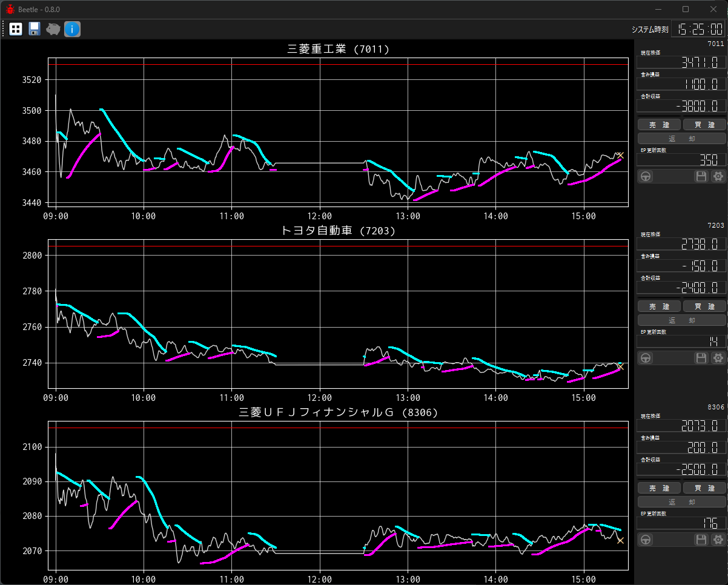Click the blue floppy disk save icon
The width and height of the screenshot is (728, 585).
pyautogui.click(x=35, y=28)
